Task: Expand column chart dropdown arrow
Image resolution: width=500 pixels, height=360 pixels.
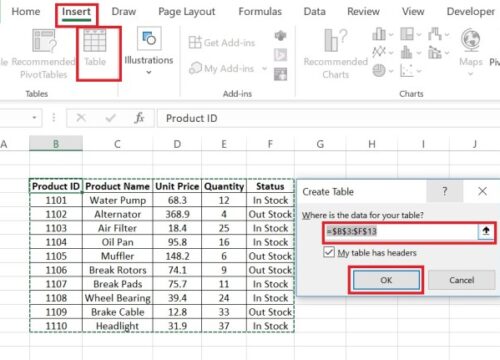Action: click(x=391, y=34)
